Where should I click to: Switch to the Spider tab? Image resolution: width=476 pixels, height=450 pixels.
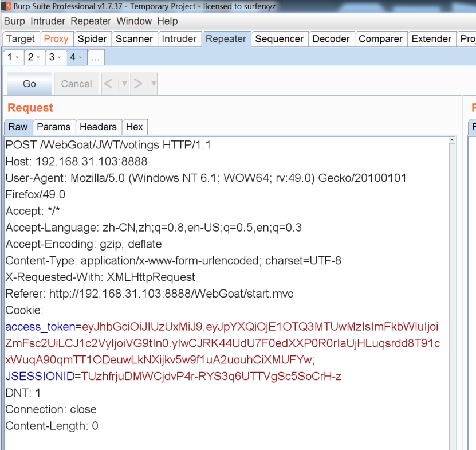point(92,39)
